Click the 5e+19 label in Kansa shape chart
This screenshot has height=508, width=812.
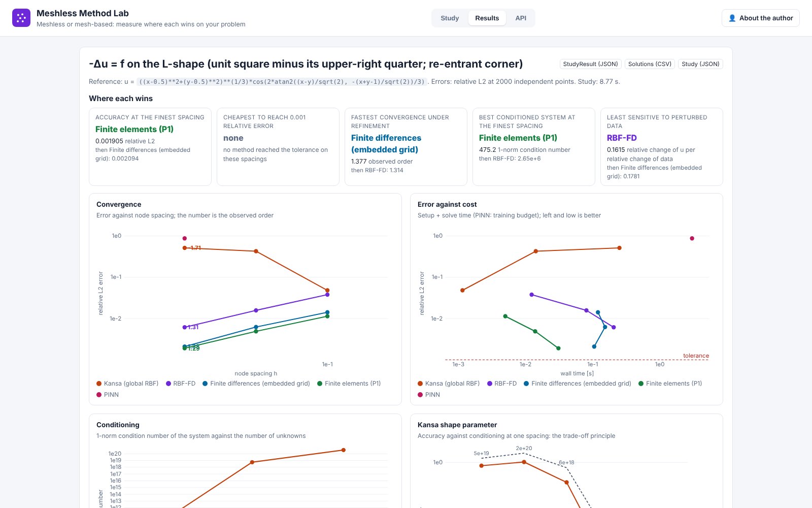click(x=482, y=453)
